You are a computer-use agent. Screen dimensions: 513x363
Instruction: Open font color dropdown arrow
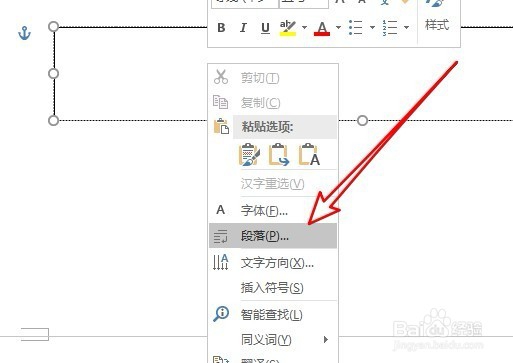click(x=338, y=27)
